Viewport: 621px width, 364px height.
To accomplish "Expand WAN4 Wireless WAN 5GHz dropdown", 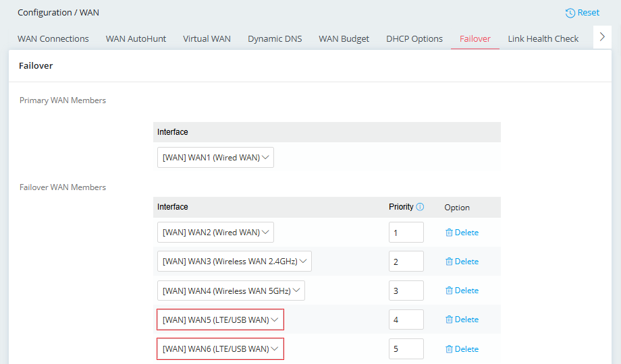I will pyautogui.click(x=231, y=291).
